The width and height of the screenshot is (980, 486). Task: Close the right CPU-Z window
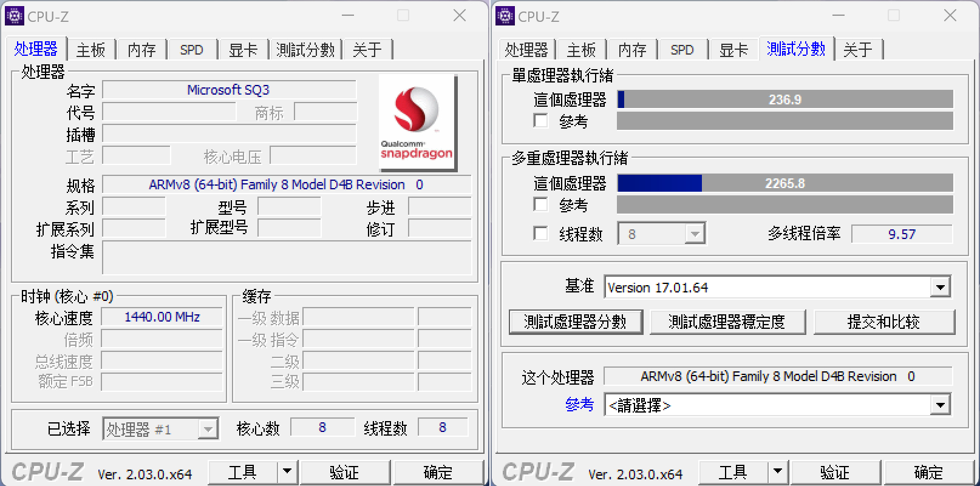click(x=950, y=16)
